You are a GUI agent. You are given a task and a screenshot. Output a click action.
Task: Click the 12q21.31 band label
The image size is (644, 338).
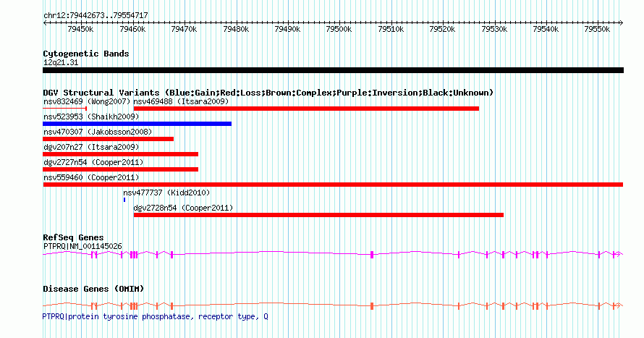61,62
